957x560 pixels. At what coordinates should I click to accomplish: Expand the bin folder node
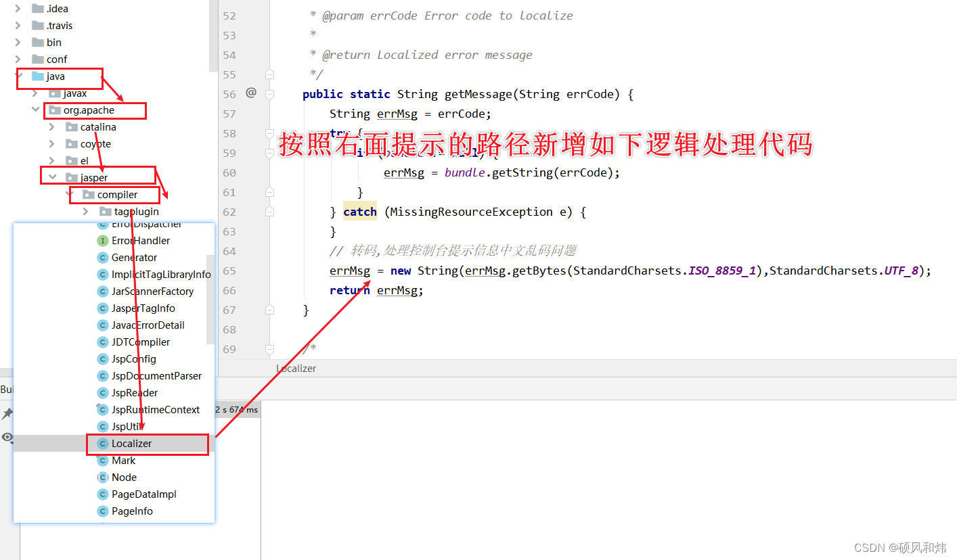tap(18, 43)
